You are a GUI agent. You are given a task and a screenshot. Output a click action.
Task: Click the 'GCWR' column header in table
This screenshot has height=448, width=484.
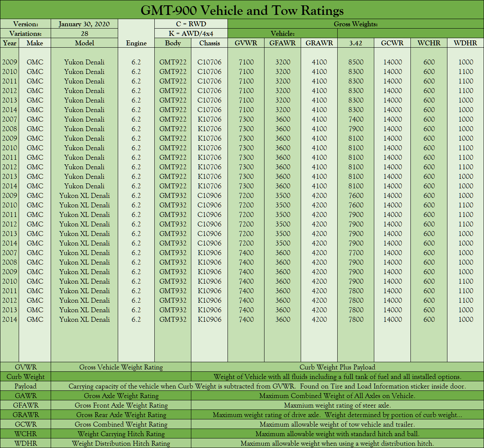pos(392,43)
